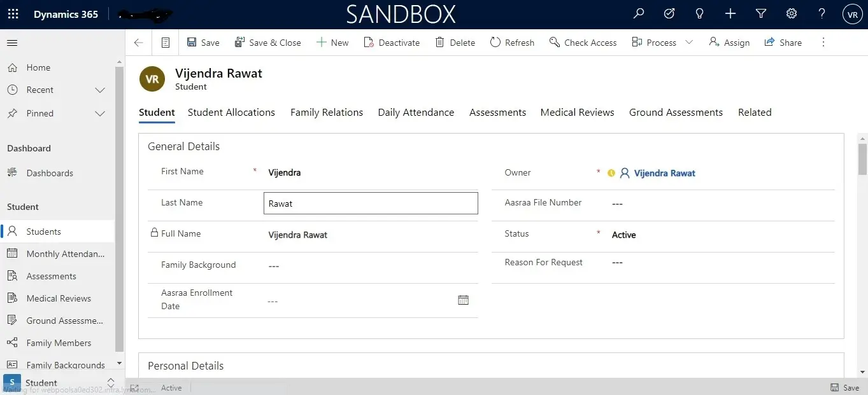This screenshot has height=395, width=868.
Task: Toggle the site map hamburger menu
Action: 12,43
